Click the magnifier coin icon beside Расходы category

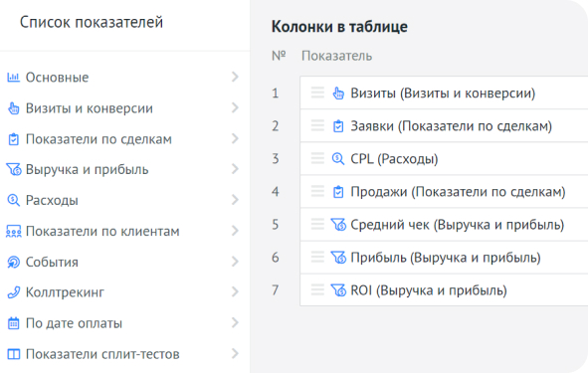click(14, 201)
